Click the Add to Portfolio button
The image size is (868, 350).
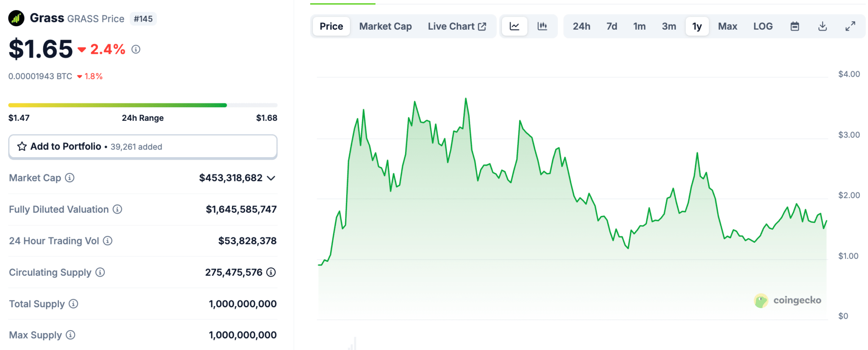point(143,147)
